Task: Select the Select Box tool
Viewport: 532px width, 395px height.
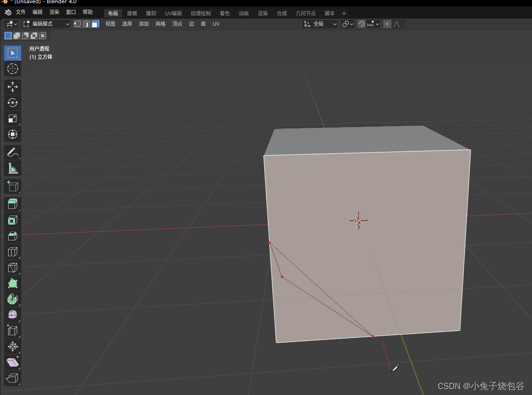Action: click(13, 53)
